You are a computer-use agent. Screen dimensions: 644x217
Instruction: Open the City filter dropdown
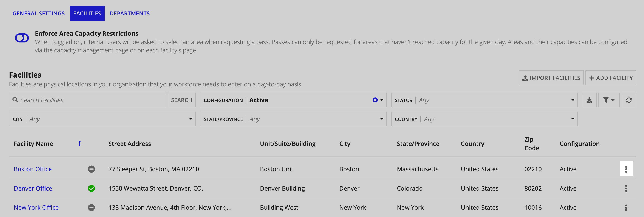[102, 119]
